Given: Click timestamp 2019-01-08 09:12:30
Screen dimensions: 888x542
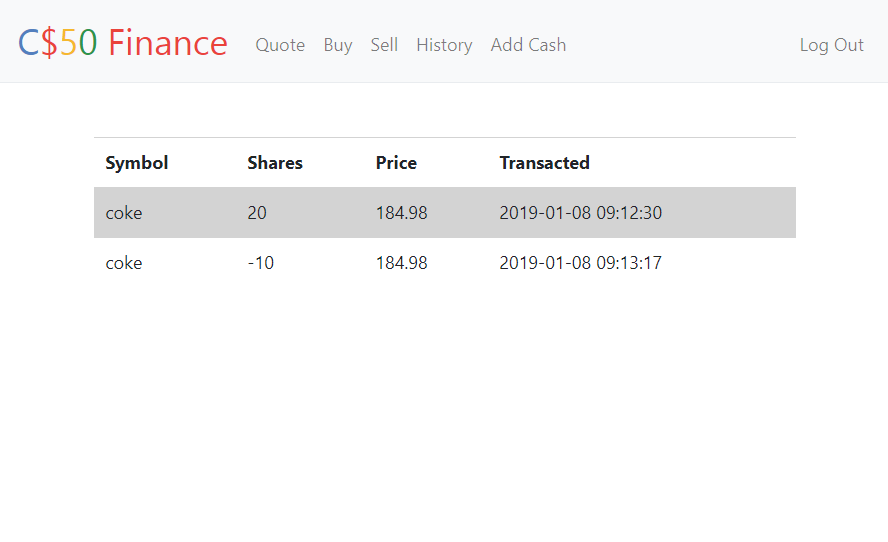Looking at the screenshot, I should click(x=580, y=213).
